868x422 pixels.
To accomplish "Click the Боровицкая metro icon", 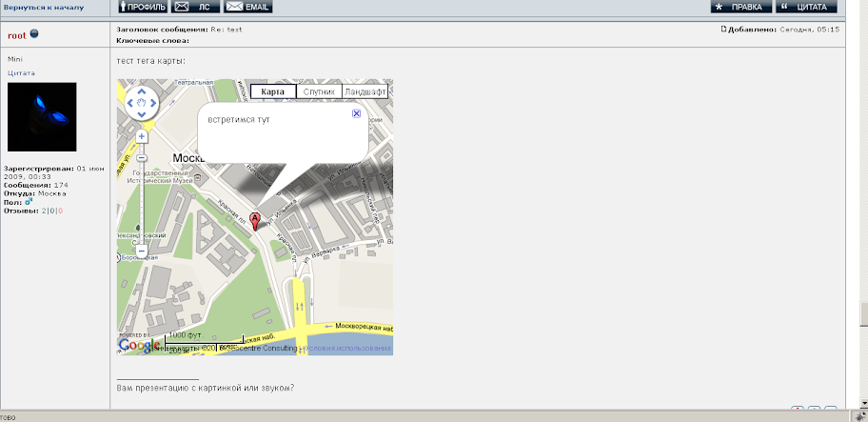I will (x=118, y=257).
